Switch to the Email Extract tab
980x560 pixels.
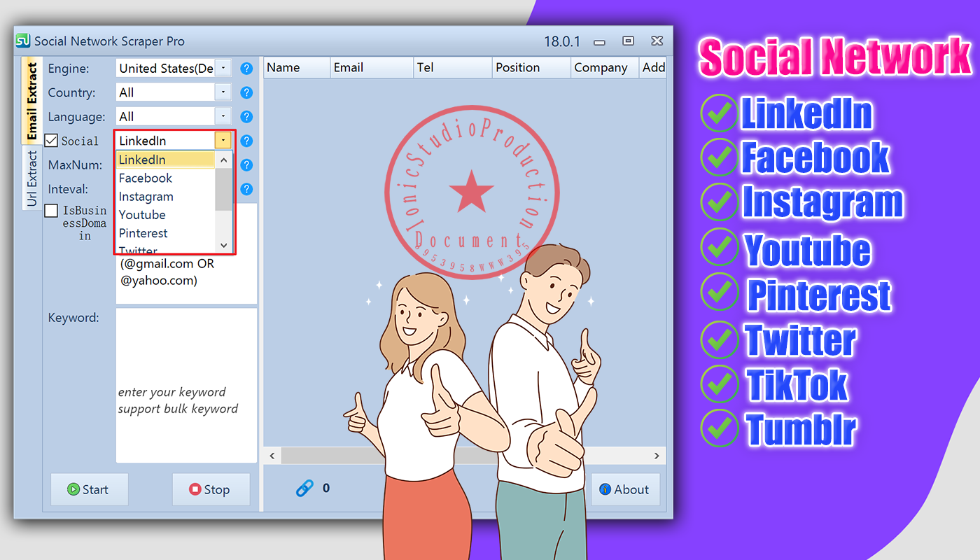point(31,101)
